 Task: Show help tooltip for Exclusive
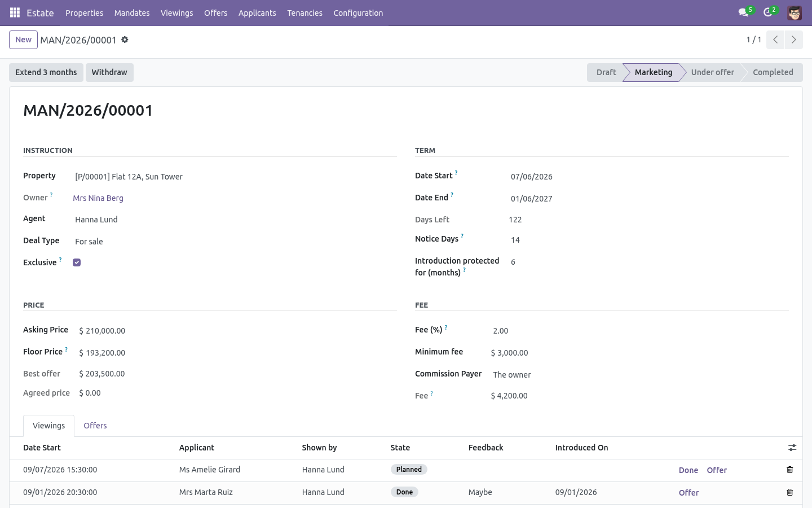[x=60, y=260]
